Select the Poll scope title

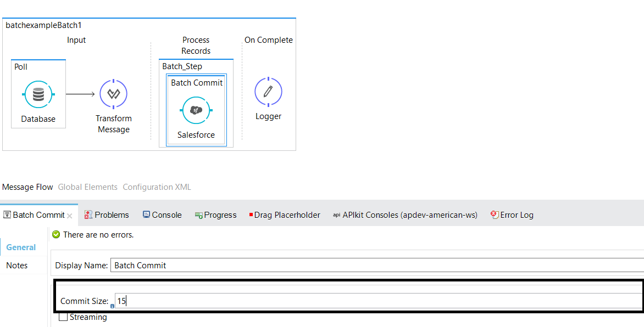click(x=21, y=66)
